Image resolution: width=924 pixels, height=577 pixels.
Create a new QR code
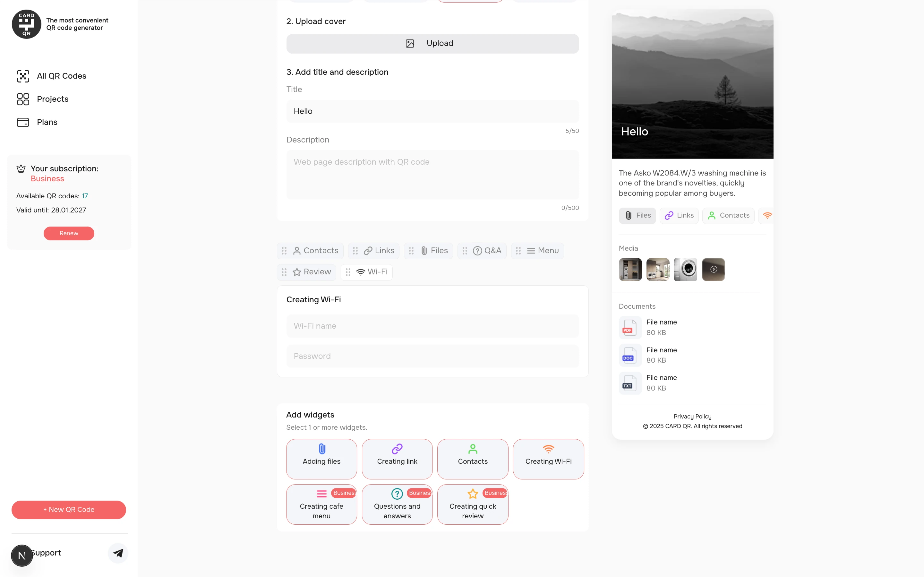(x=69, y=510)
